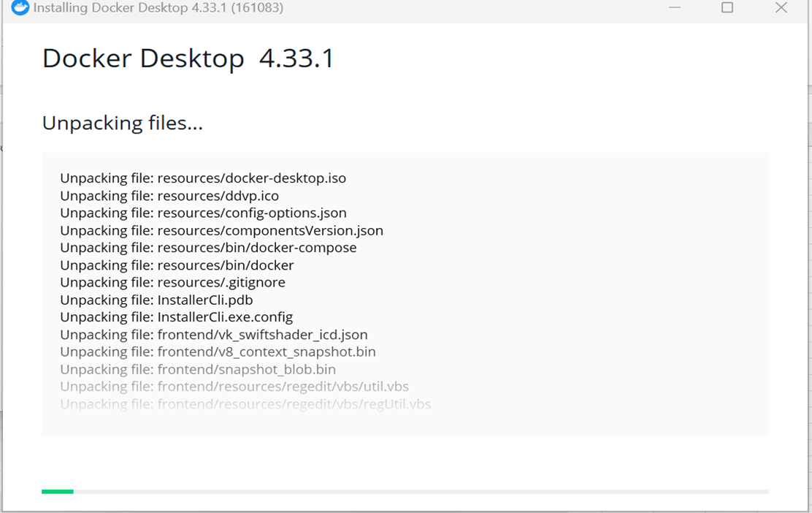Select the docker-desktop.iso unpacking entry
This screenshot has height=513, width=812.
[x=203, y=178]
